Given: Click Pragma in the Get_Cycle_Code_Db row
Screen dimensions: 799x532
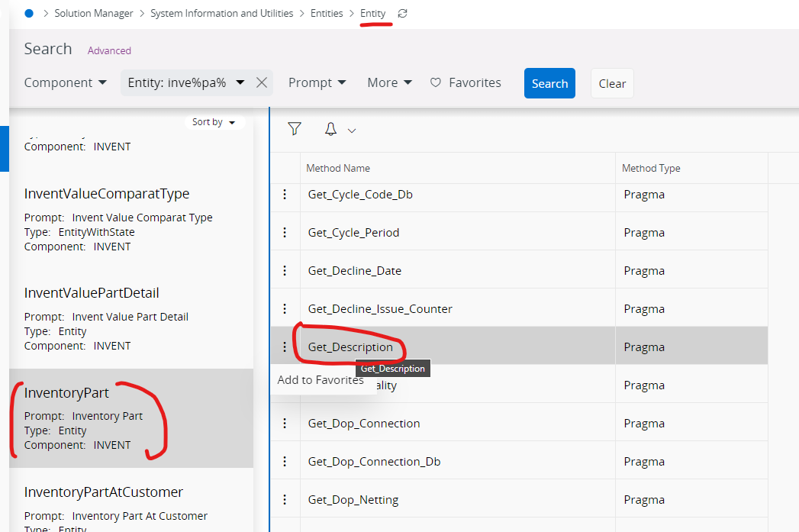Looking at the screenshot, I should point(644,195).
